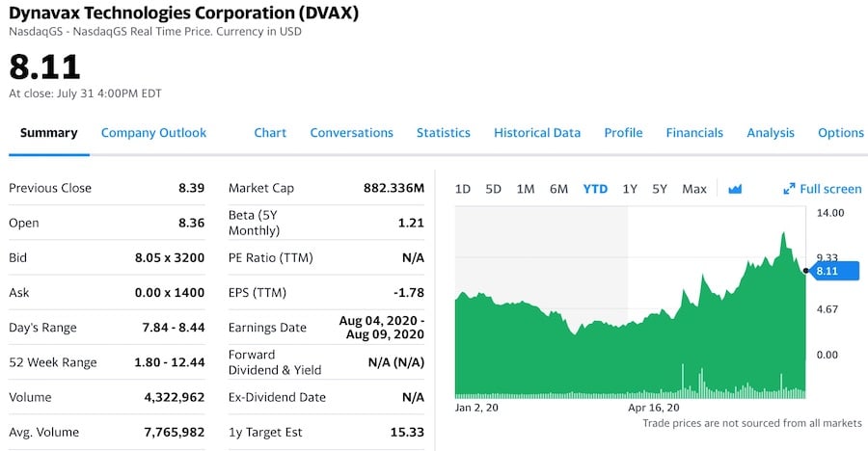Select the 5D chart range
The image size is (868, 451).
click(x=493, y=189)
